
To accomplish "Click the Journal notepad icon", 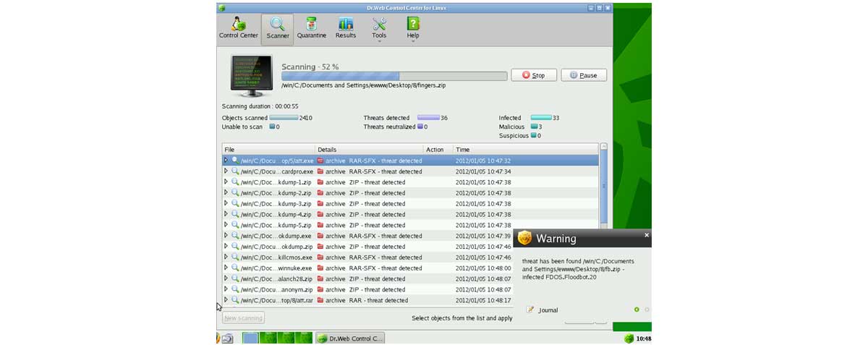I will [x=531, y=310].
